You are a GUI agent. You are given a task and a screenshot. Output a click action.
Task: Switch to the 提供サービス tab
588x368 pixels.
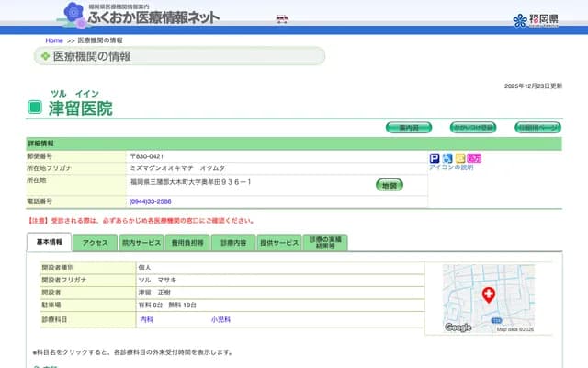coord(279,243)
